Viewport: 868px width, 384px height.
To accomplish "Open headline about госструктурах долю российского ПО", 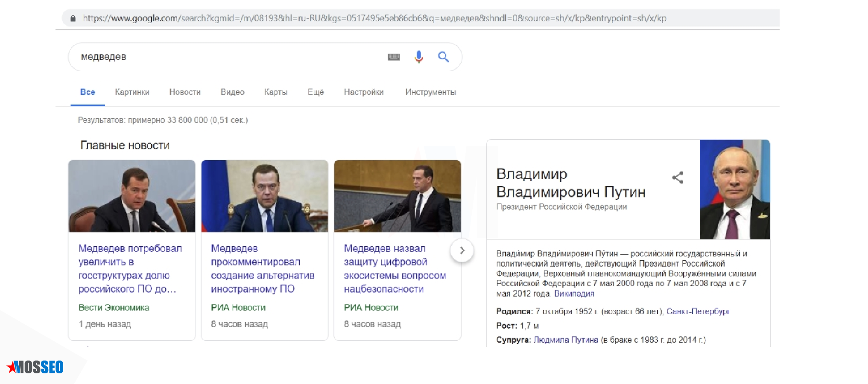I will (130, 269).
